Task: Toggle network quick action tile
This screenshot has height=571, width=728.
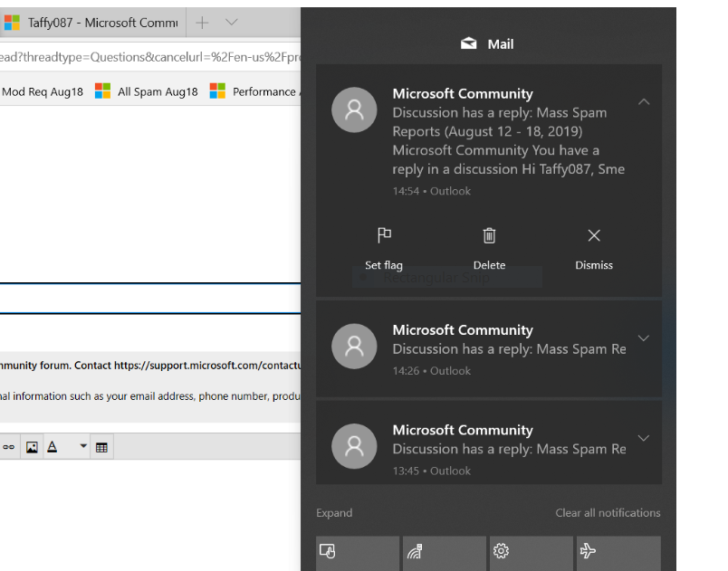Action: [x=445, y=554]
